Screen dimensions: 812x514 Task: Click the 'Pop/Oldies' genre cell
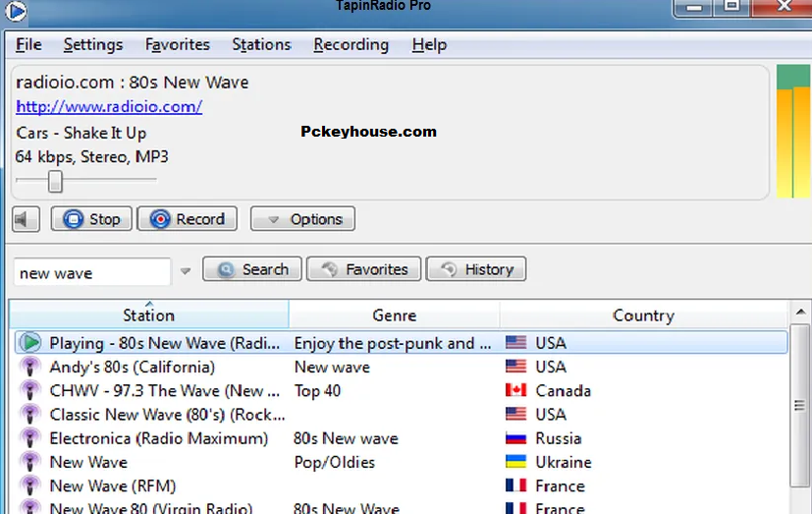click(335, 462)
